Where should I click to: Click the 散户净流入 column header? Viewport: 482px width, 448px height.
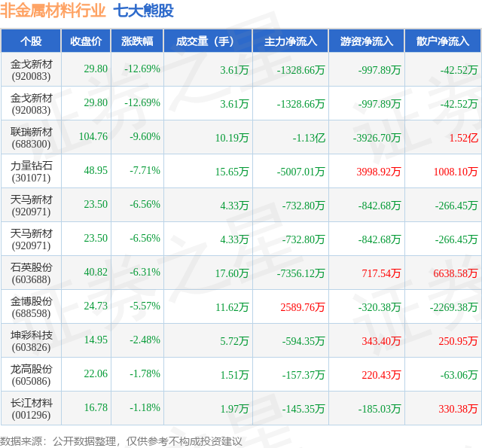pyautogui.click(x=443, y=41)
